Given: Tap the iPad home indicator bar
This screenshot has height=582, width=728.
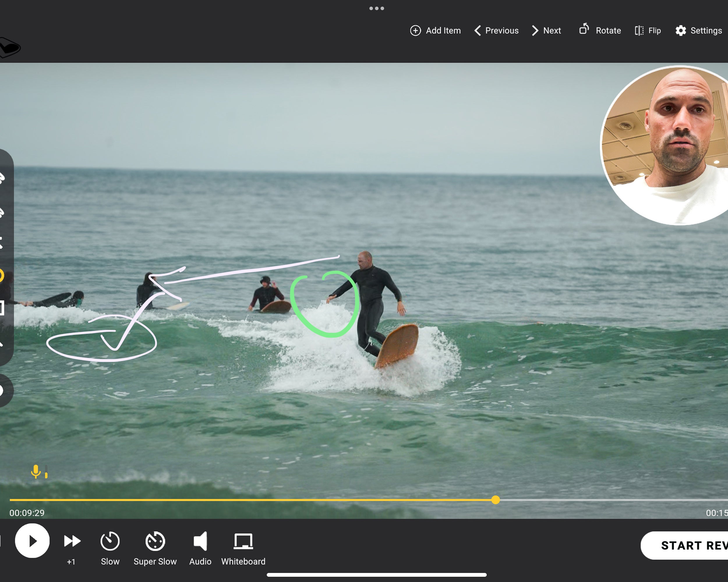Looking at the screenshot, I should pos(377,574).
